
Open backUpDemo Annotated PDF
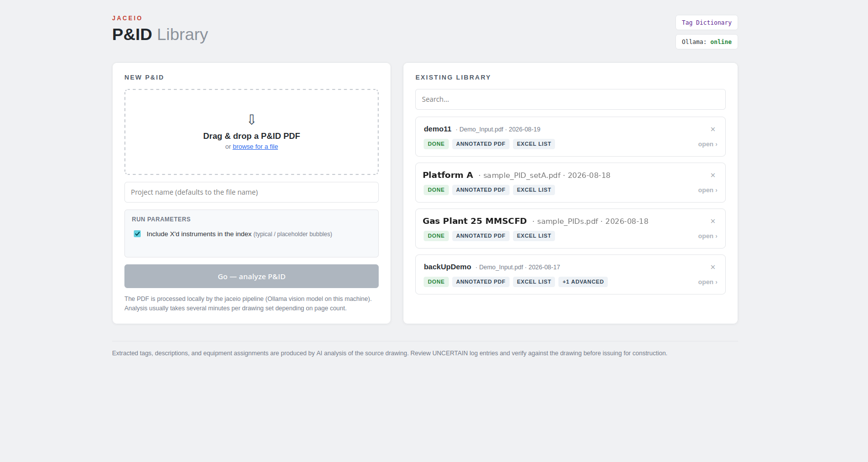[x=480, y=282]
